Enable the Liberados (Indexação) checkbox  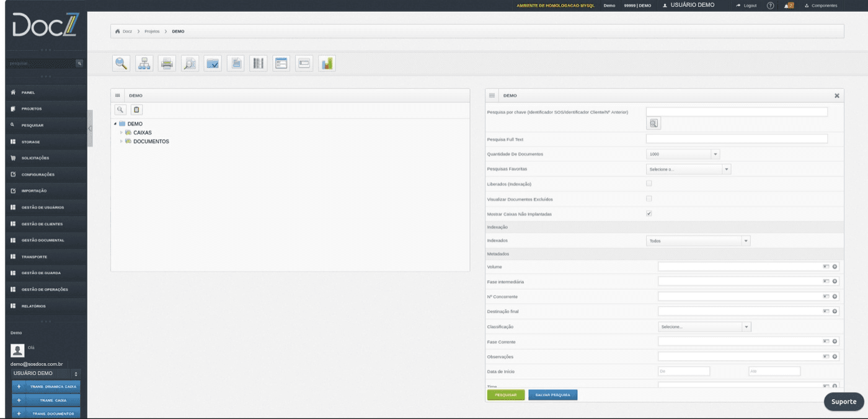click(649, 183)
